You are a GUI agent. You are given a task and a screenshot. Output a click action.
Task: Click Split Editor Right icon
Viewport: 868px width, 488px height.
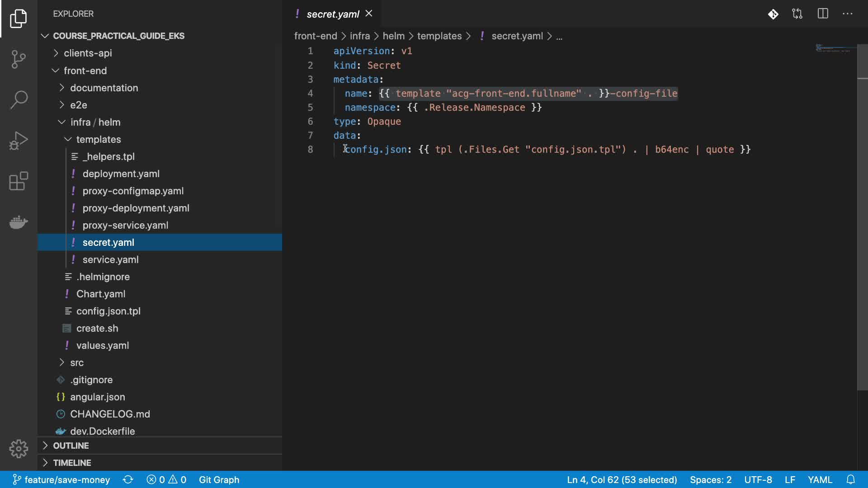[x=823, y=14]
